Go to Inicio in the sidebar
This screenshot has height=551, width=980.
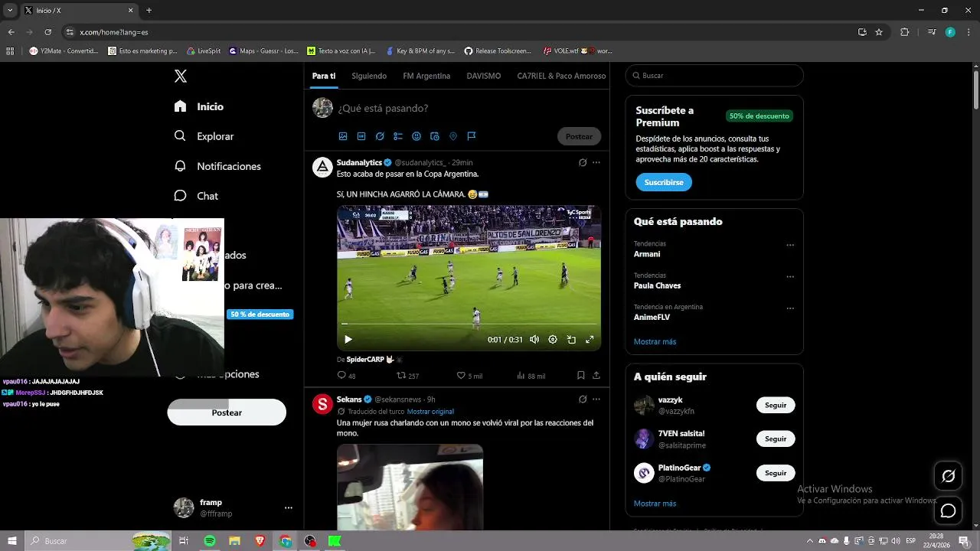tap(199, 106)
